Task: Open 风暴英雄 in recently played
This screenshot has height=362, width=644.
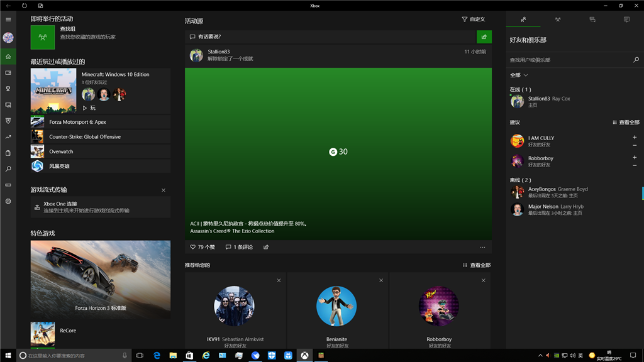Action: (x=101, y=166)
